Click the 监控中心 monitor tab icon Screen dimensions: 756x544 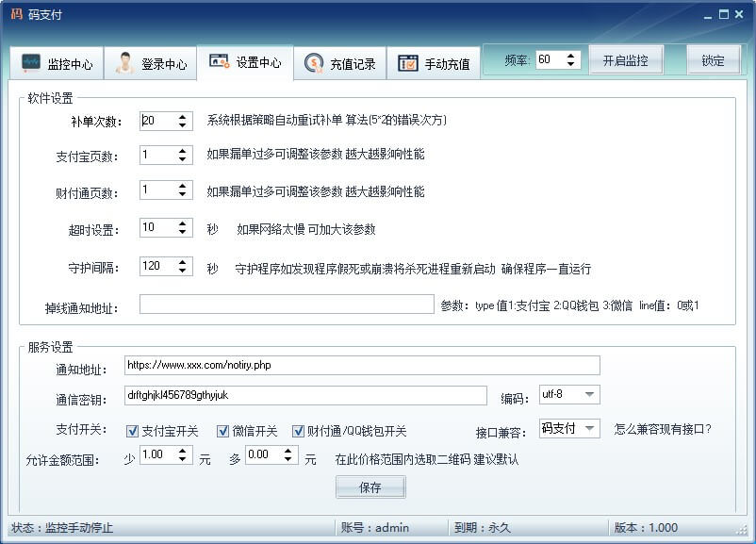coord(31,64)
